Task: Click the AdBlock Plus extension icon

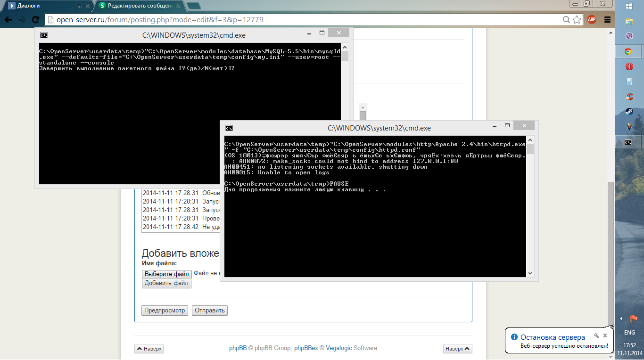Action: point(592,20)
